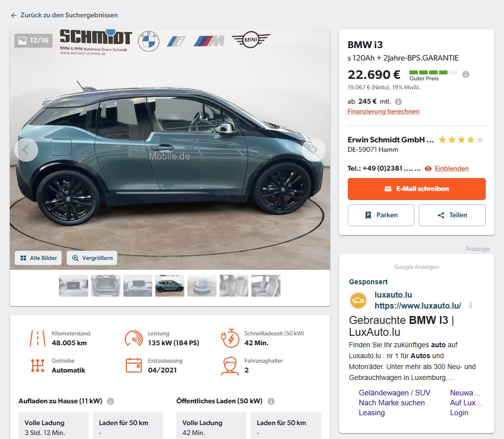Click the image counter 12/16 badge
The image size is (504, 439).
click(34, 41)
